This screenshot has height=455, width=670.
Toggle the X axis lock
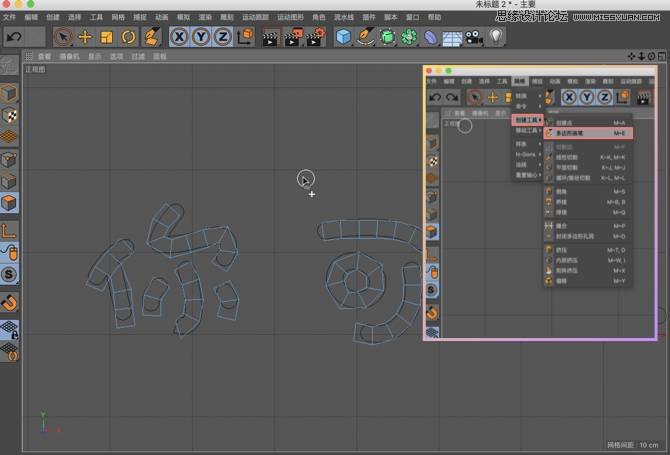point(179,37)
